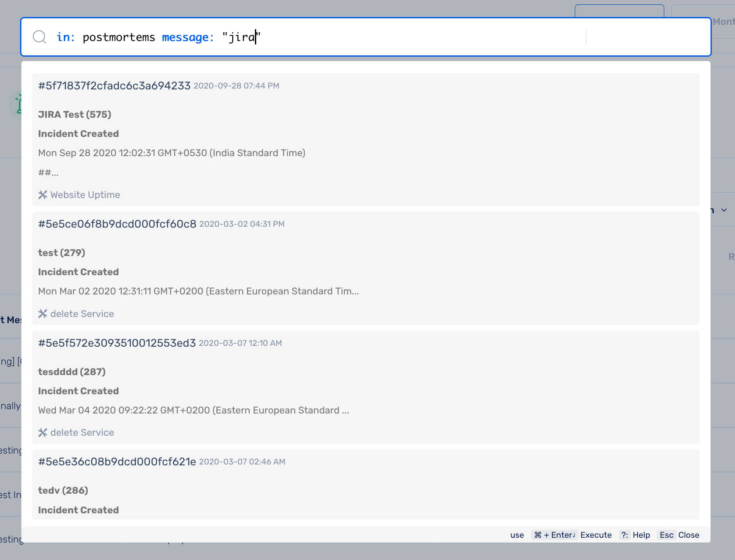Click timestamp 2020-03-07 02:46 AM
The width and height of the screenshot is (735, 560).
242,462
